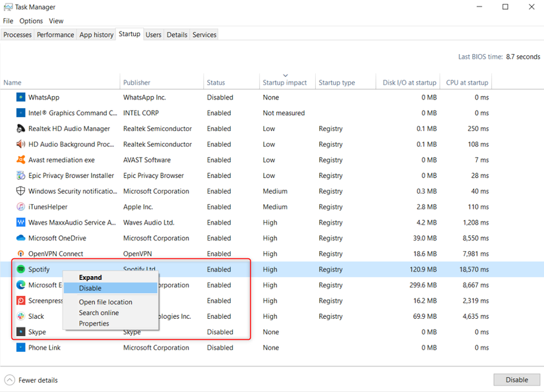544x392 pixels.
Task: Click the Slack icon in the list
Action: coord(20,316)
